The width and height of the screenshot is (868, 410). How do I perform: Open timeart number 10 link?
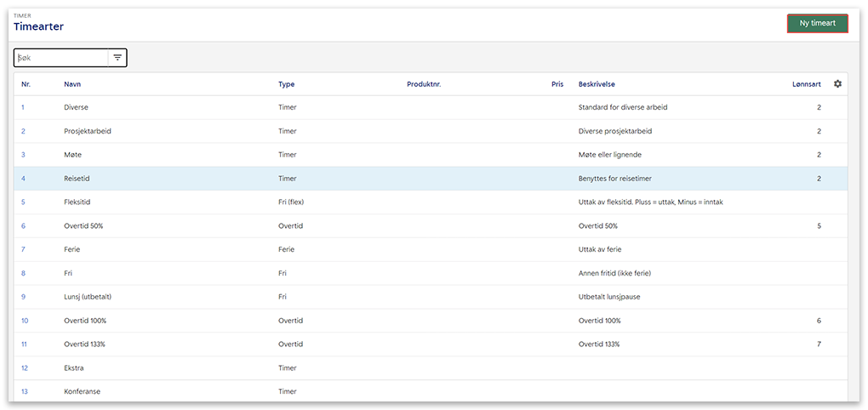pyautogui.click(x=25, y=321)
